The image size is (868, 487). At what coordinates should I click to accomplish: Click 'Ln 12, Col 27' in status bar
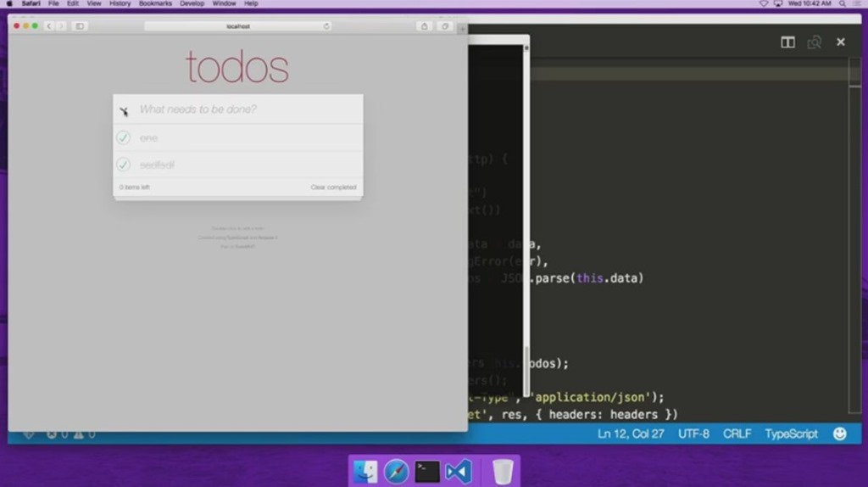631,434
